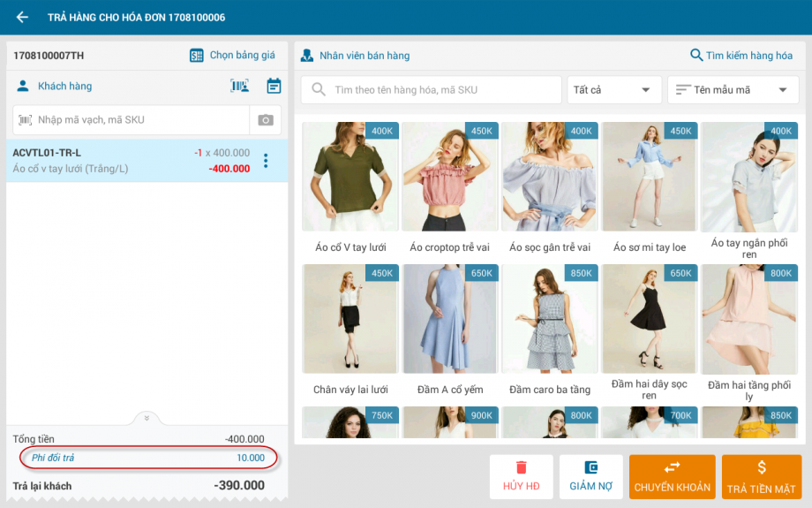This screenshot has height=508, width=812.
Task: Select product Đầm hai dây sọc ren
Action: (x=650, y=333)
